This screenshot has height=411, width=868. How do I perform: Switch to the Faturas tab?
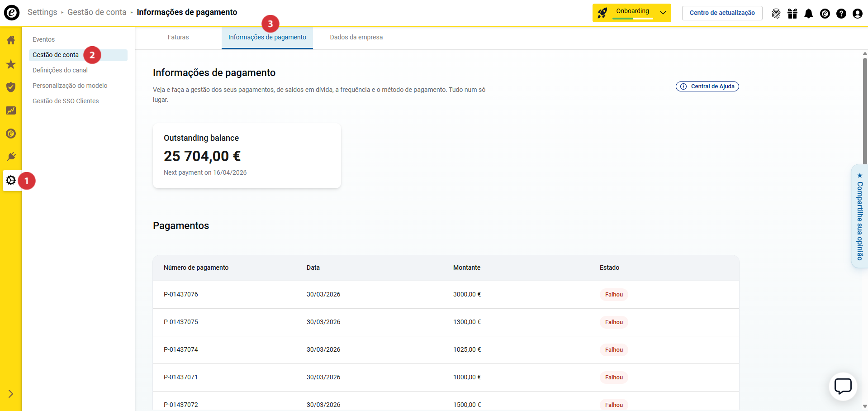178,38
